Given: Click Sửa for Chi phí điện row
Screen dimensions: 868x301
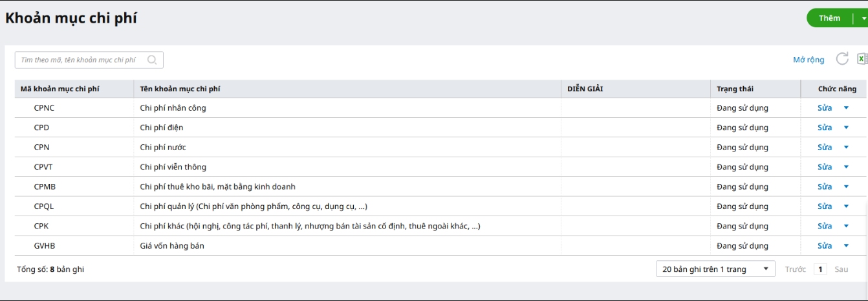Looking at the screenshot, I should [x=825, y=128].
